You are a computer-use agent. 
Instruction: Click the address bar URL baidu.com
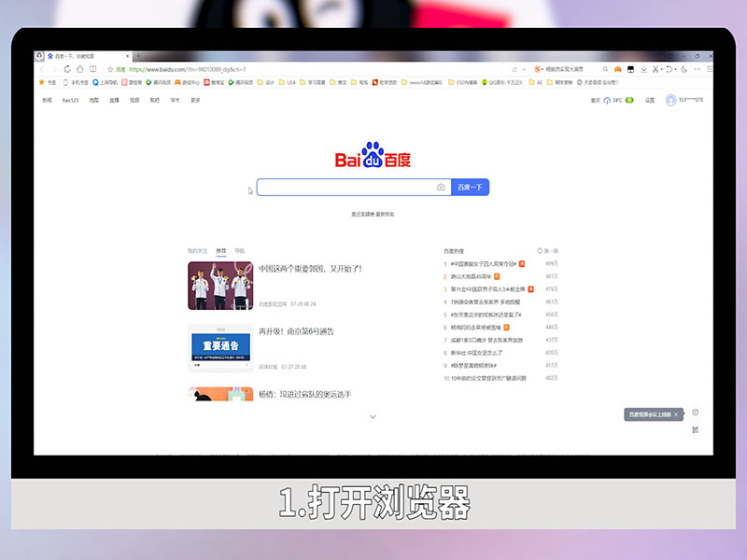[x=188, y=69]
